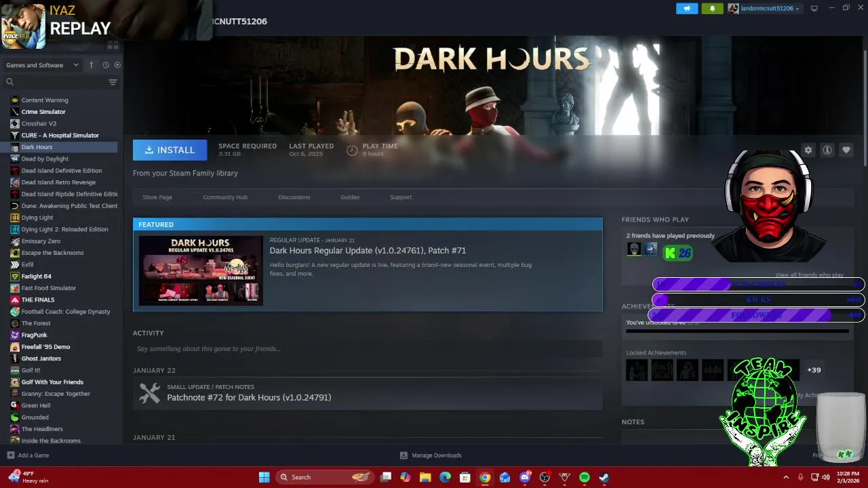Open Spotify from the taskbar

[585, 477]
